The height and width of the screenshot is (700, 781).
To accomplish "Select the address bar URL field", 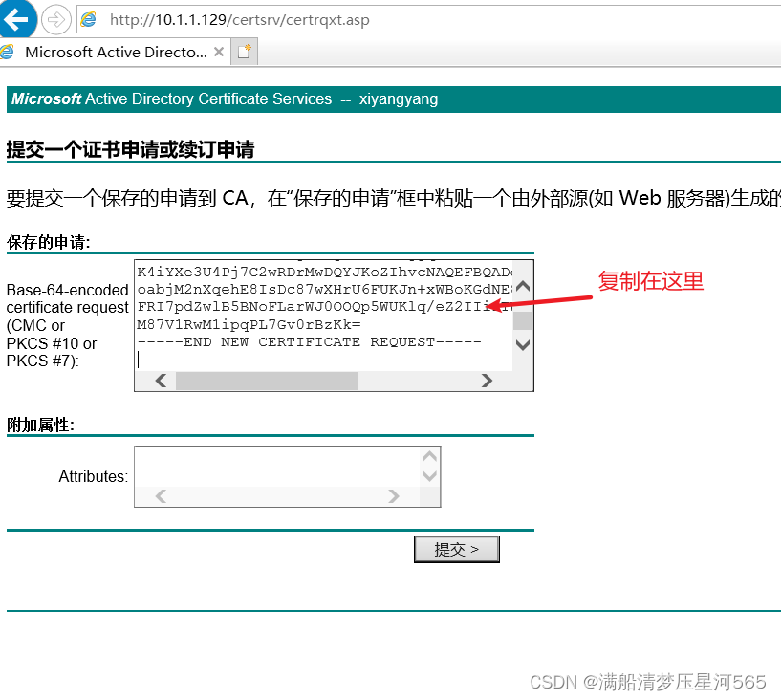I will click(x=428, y=20).
